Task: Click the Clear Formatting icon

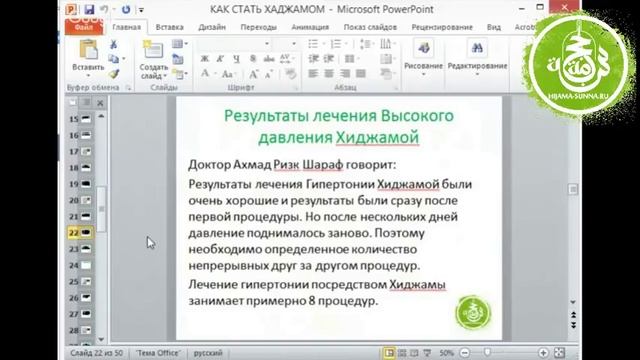Action: (291, 74)
